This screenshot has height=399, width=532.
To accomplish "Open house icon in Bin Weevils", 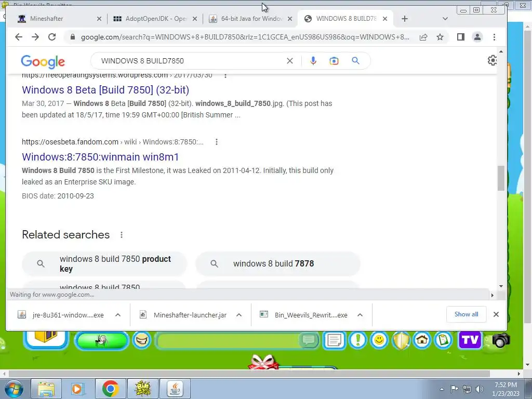I will point(422,340).
